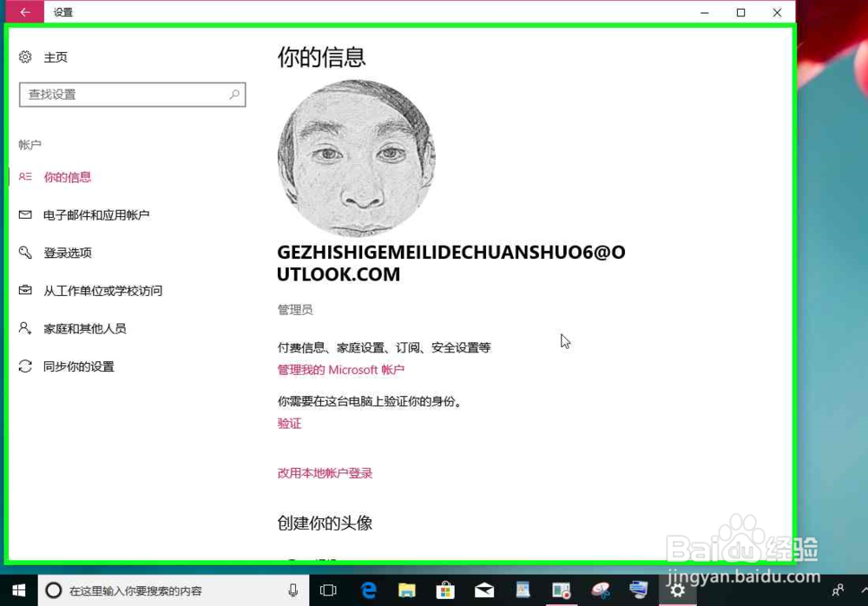Image resolution: width=868 pixels, height=606 pixels.
Task: Click the Cortana circle icon
Action: pyautogui.click(x=54, y=590)
